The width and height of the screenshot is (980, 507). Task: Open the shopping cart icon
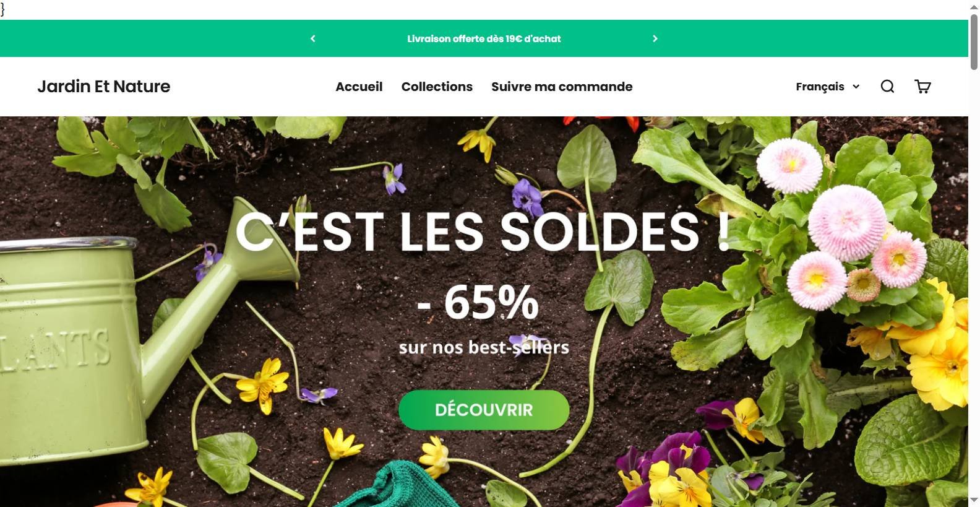pyautogui.click(x=922, y=87)
